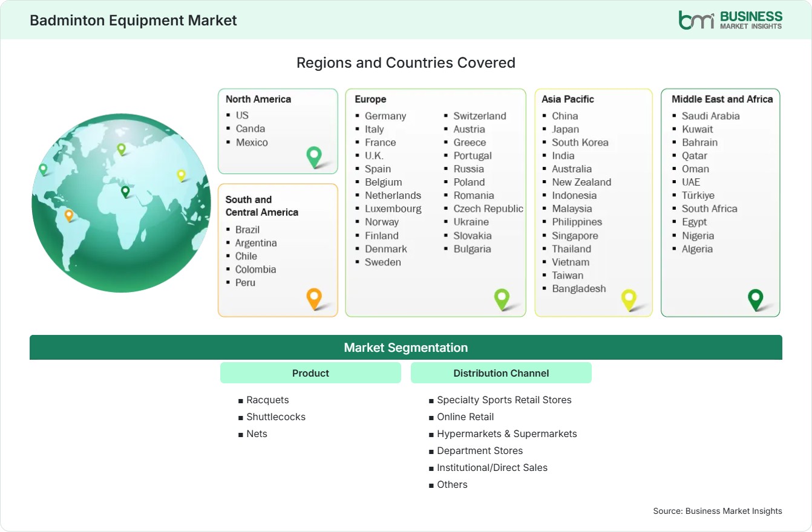Click 'Algeria' in the list
The height and width of the screenshot is (532, 812).
click(698, 249)
